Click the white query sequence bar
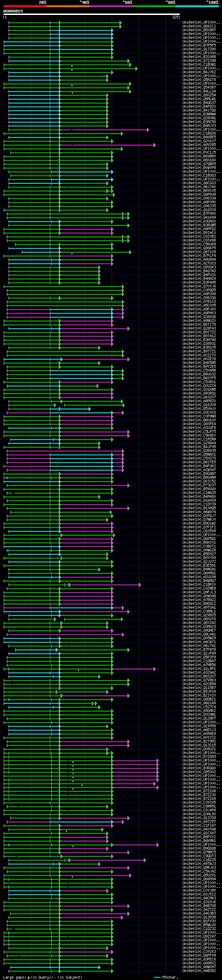This screenshot has width=222, height=980. [92, 15]
